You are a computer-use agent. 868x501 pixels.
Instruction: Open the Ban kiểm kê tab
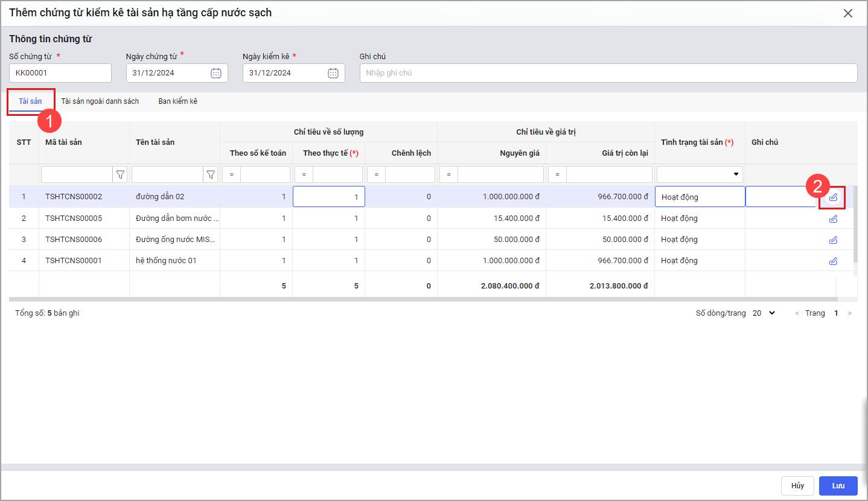point(178,101)
